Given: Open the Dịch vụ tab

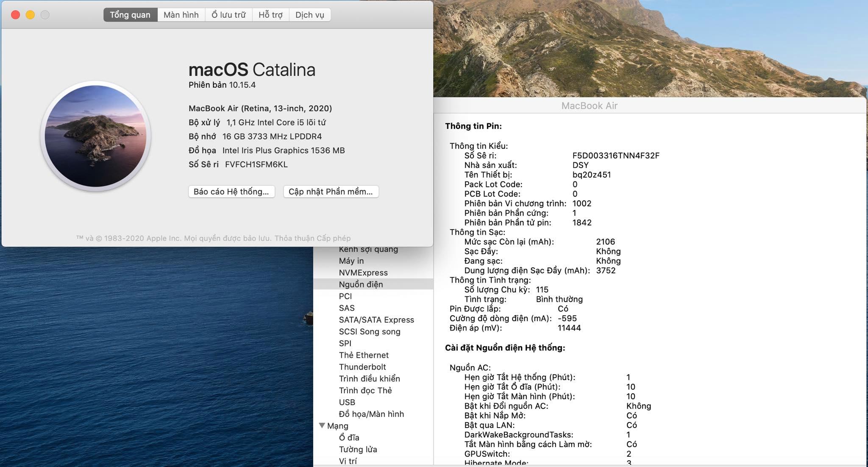Looking at the screenshot, I should (x=309, y=15).
